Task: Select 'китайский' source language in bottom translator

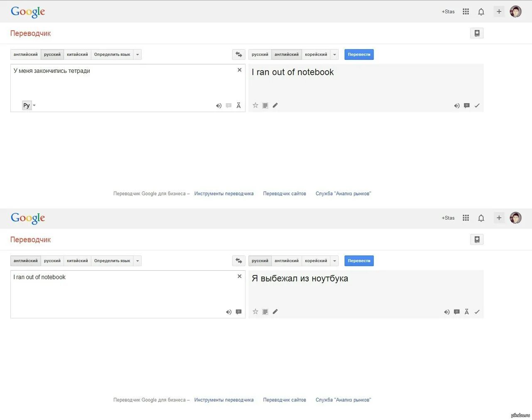Action: (x=77, y=261)
